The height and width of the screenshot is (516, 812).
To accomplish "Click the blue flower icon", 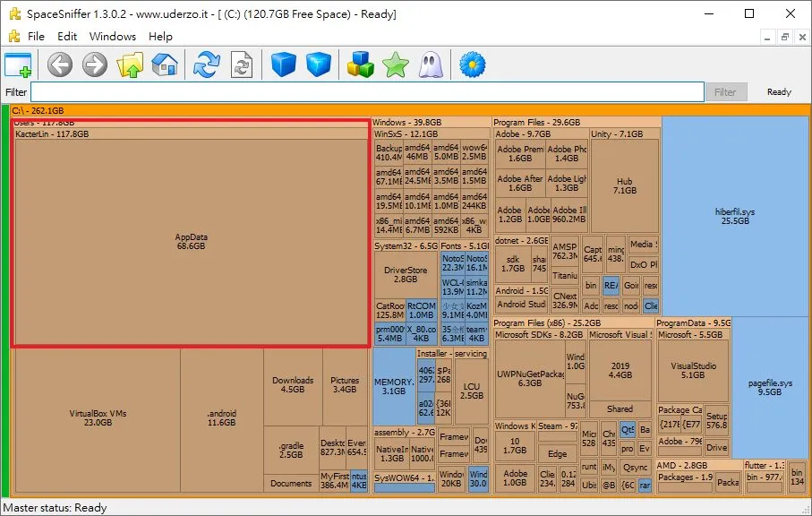I will pos(473,65).
